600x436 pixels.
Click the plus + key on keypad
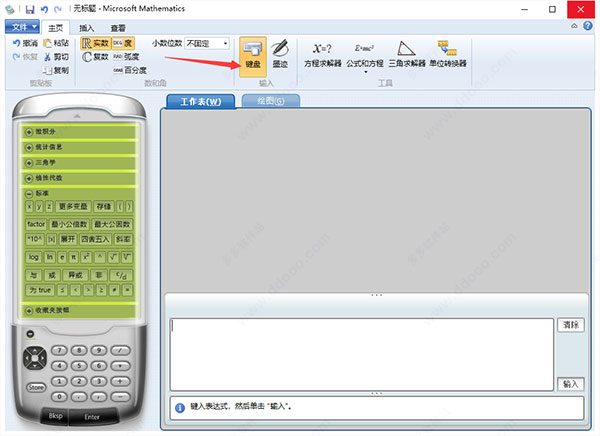pyautogui.click(x=120, y=381)
